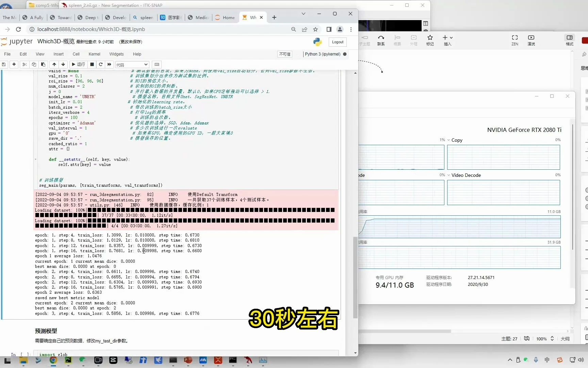
Task: Move selected cell down arrow
Action: pyautogui.click(x=63, y=64)
